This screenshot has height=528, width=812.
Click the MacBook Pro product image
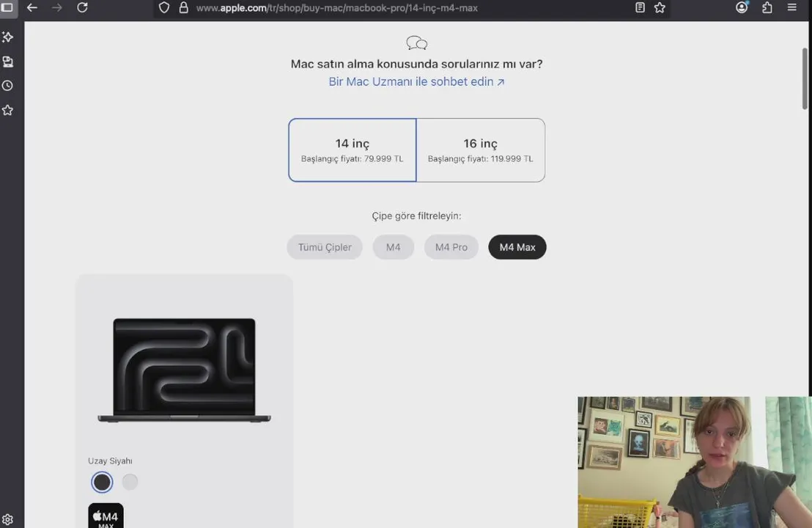tap(185, 370)
